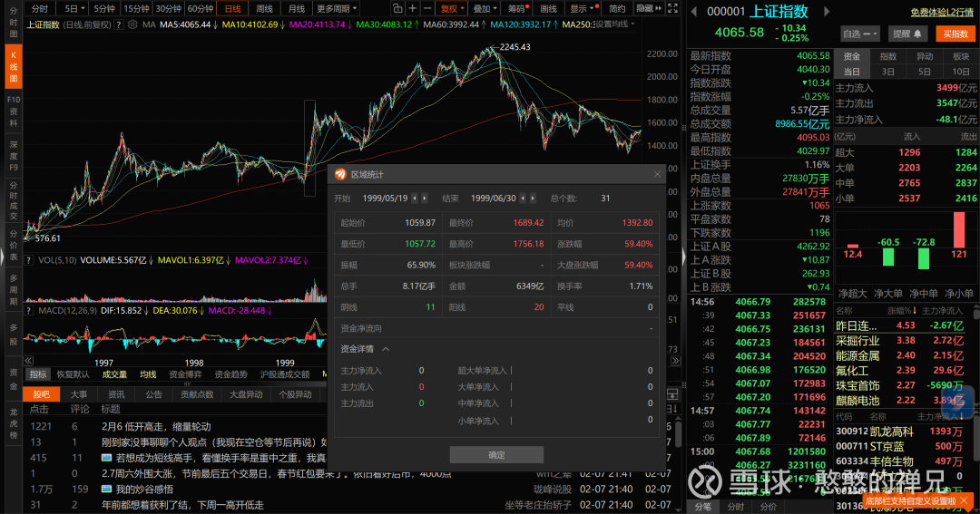The image size is (980, 514).
Task: Open the 叠加 dropdown
Action: pos(485,9)
